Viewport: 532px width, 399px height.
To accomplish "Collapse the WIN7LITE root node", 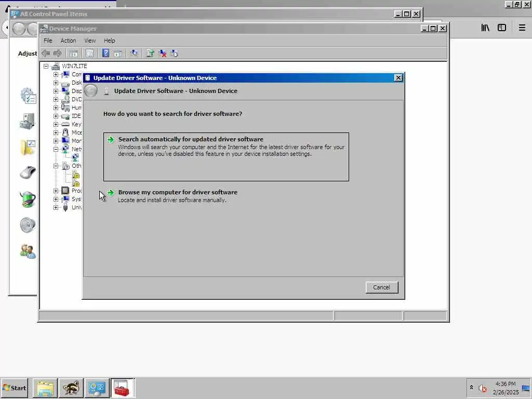I will (x=46, y=66).
